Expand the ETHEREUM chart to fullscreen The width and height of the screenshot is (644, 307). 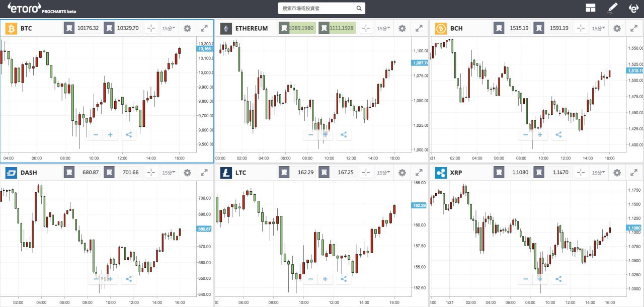(419, 29)
